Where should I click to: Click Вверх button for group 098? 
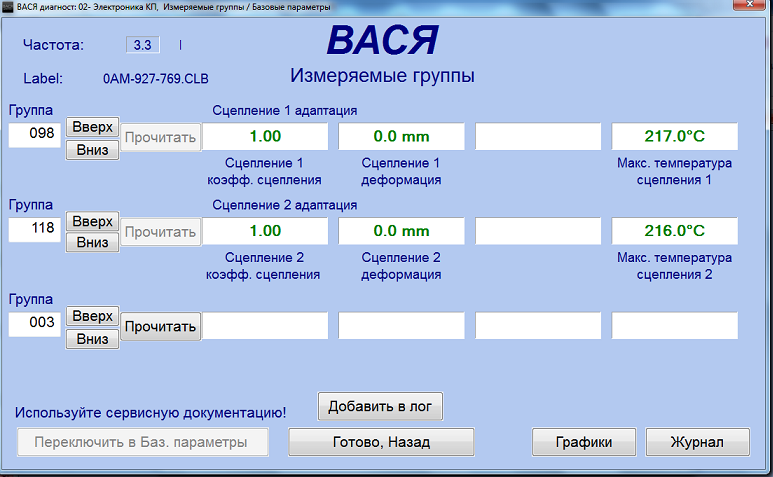coord(93,127)
